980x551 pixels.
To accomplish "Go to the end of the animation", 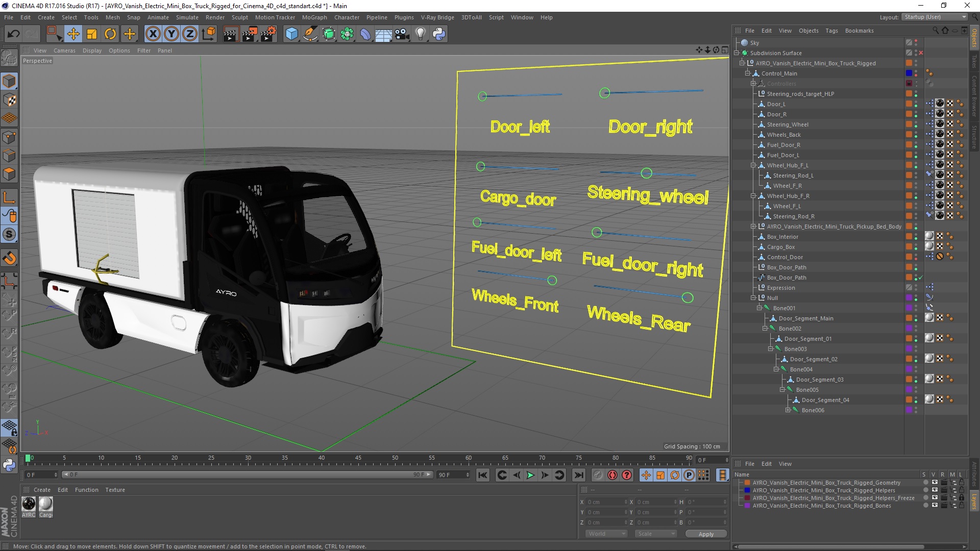I will click(x=578, y=475).
